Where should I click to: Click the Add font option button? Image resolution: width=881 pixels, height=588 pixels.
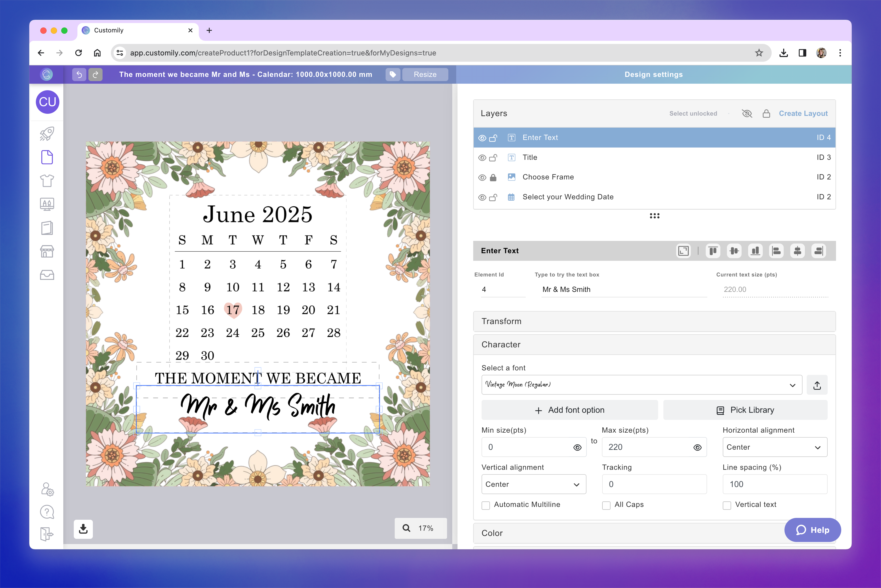pos(569,410)
